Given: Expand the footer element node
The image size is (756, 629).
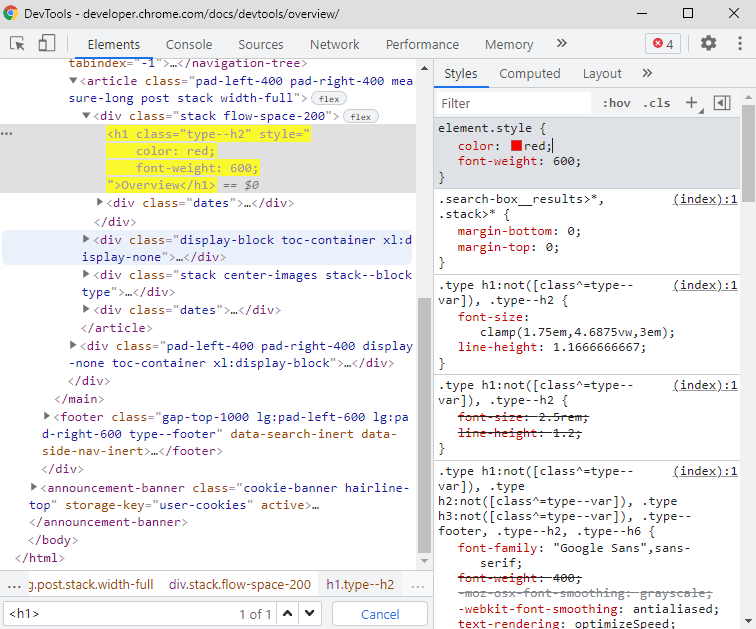Looking at the screenshot, I should tap(47, 416).
